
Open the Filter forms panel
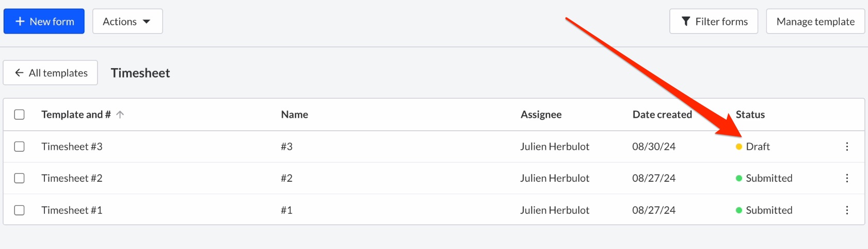714,21
